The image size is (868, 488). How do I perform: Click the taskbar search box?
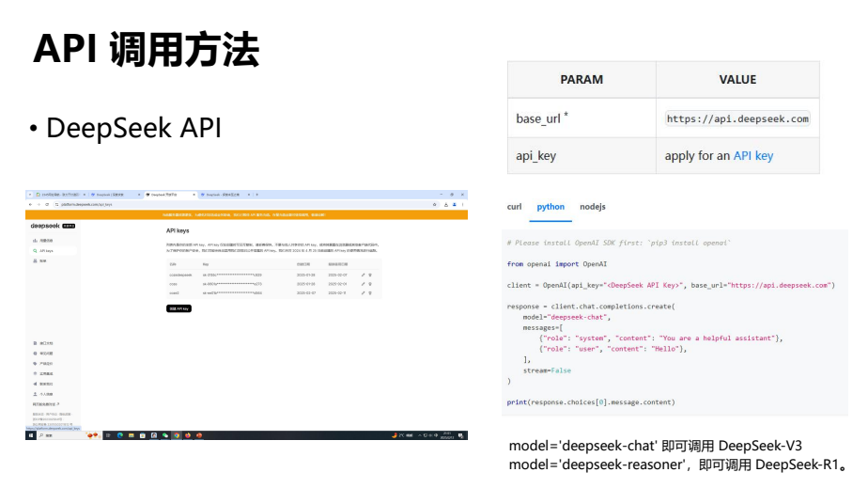(x=70, y=435)
